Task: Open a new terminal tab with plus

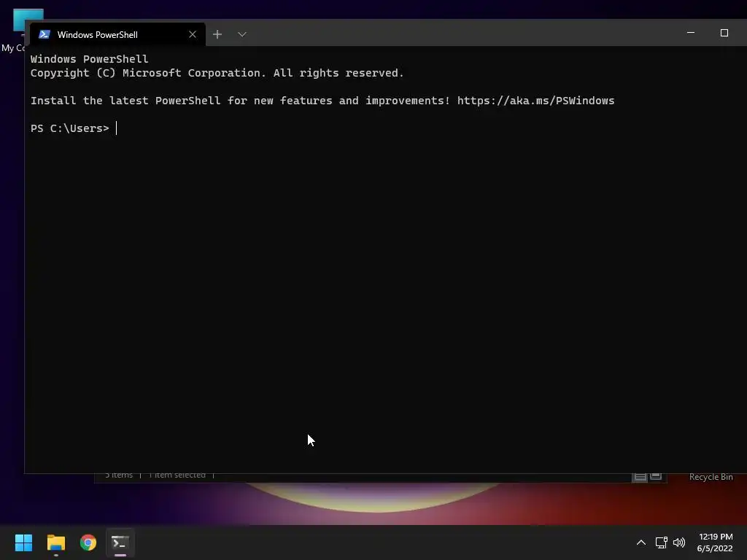Action: 217,34
